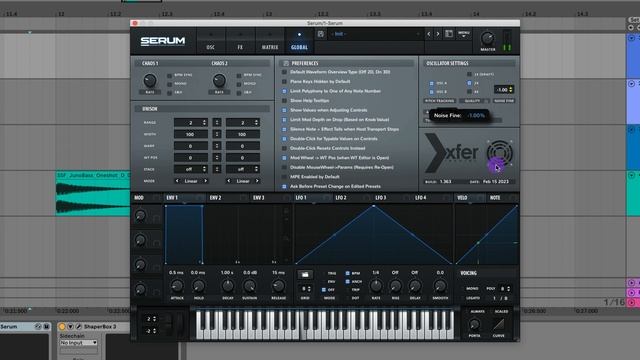Image resolution: width=640 pixels, height=360 pixels.
Task: Click the ENV 1 Decay knob
Action: coord(228,286)
